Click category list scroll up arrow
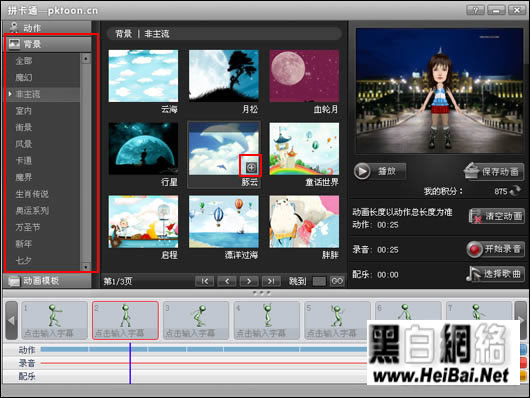 [x=86, y=58]
